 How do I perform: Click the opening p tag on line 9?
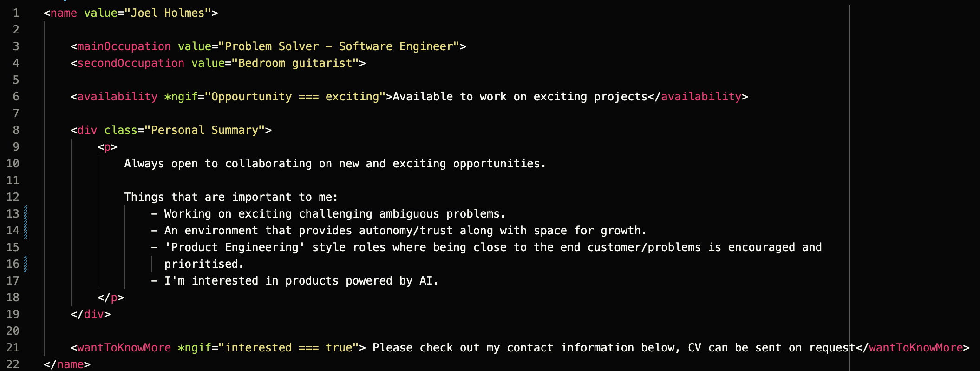tap(107, 147)
